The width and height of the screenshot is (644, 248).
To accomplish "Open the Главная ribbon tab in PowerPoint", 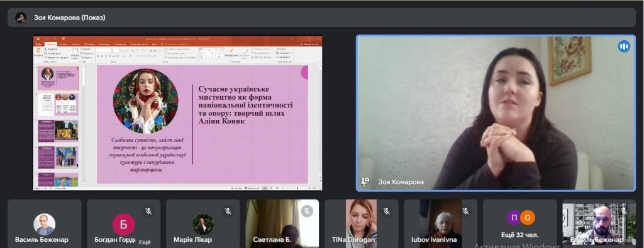I will point(51,44).
